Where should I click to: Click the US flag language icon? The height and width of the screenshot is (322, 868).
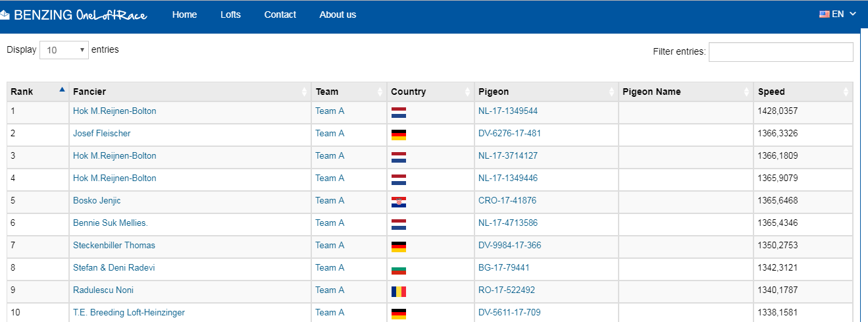(824, 14)
